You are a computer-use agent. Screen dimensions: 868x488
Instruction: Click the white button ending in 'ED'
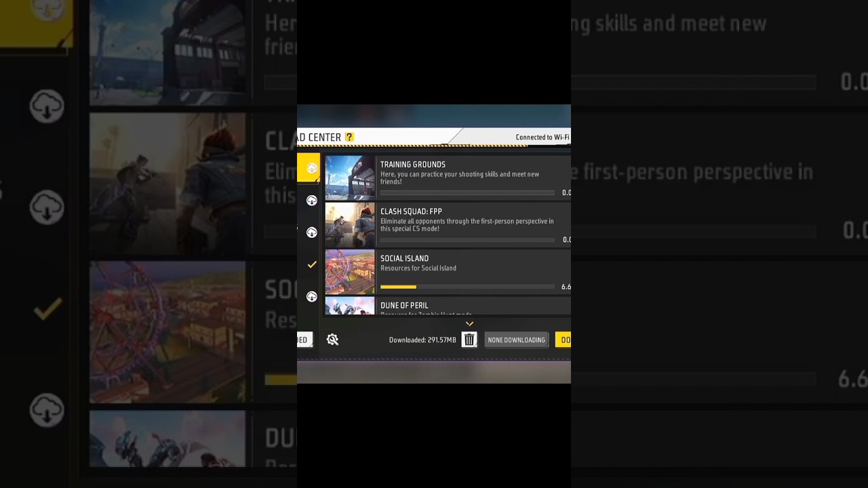point(304,340)
